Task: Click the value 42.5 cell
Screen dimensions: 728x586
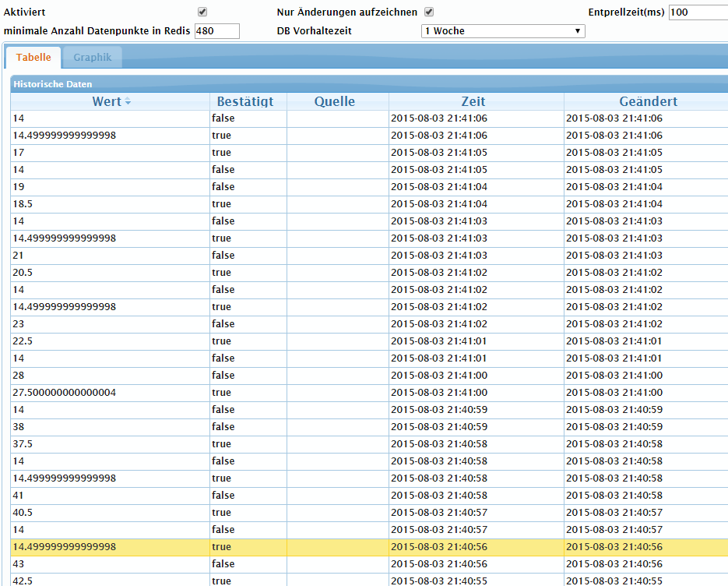Action: [111, 581]
